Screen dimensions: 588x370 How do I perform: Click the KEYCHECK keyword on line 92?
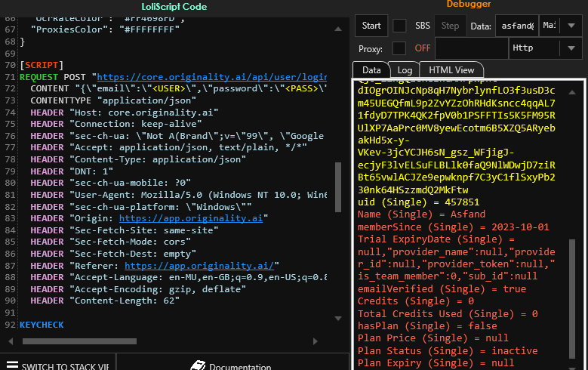(42, 325)
